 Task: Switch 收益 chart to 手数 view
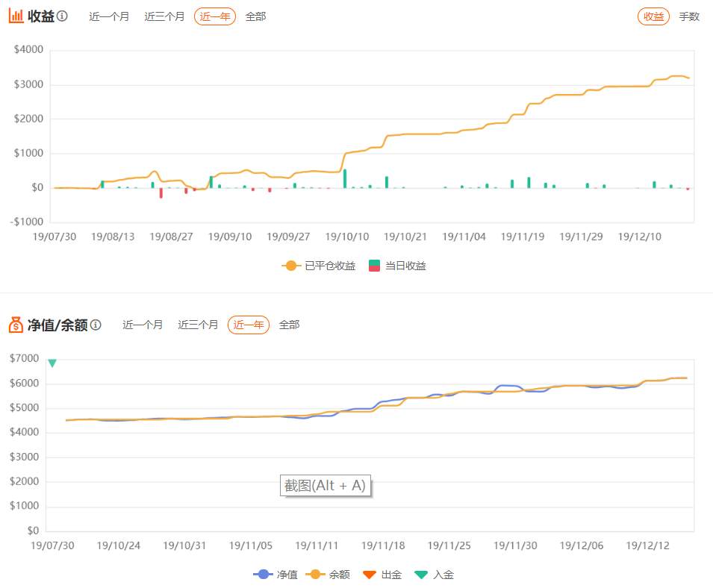point(689,17)
